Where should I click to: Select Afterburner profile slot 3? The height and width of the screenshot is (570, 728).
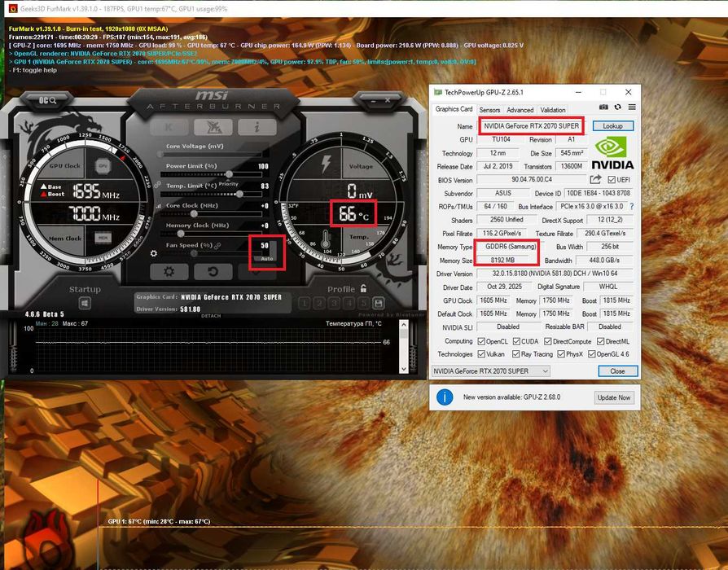(334, 304)
